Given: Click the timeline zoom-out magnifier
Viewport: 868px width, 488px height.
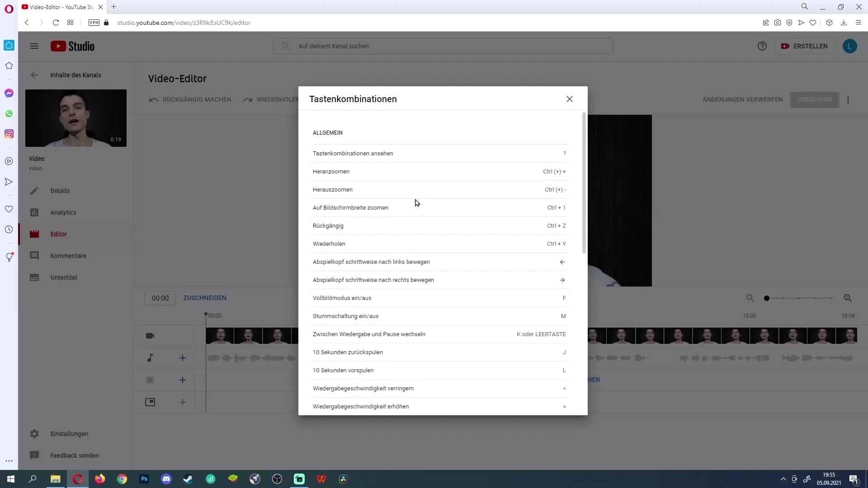Looking at the screenshot, I should pos(750,298).
